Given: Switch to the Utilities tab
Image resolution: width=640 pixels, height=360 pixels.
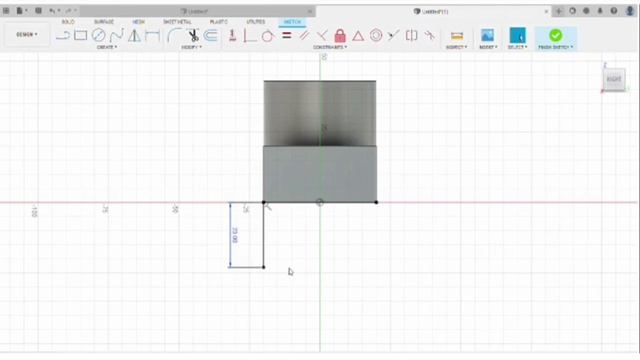Looking at the screenshot, I should [x=256, y=22].
